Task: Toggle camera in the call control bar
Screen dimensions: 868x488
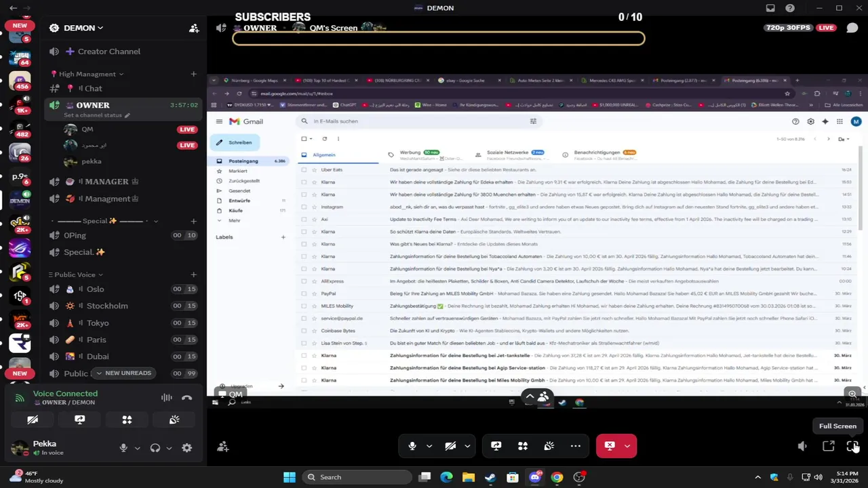Action: (x=450, y=446)
